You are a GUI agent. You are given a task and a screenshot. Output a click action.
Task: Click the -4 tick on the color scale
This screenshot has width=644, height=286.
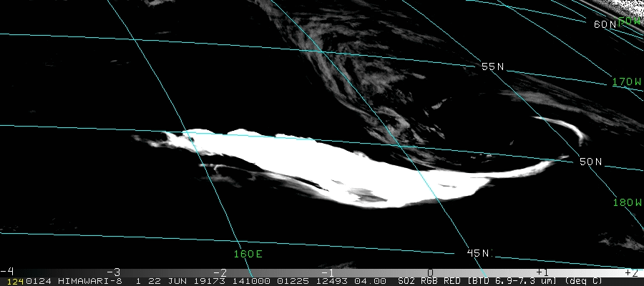[x=7, y=272]
